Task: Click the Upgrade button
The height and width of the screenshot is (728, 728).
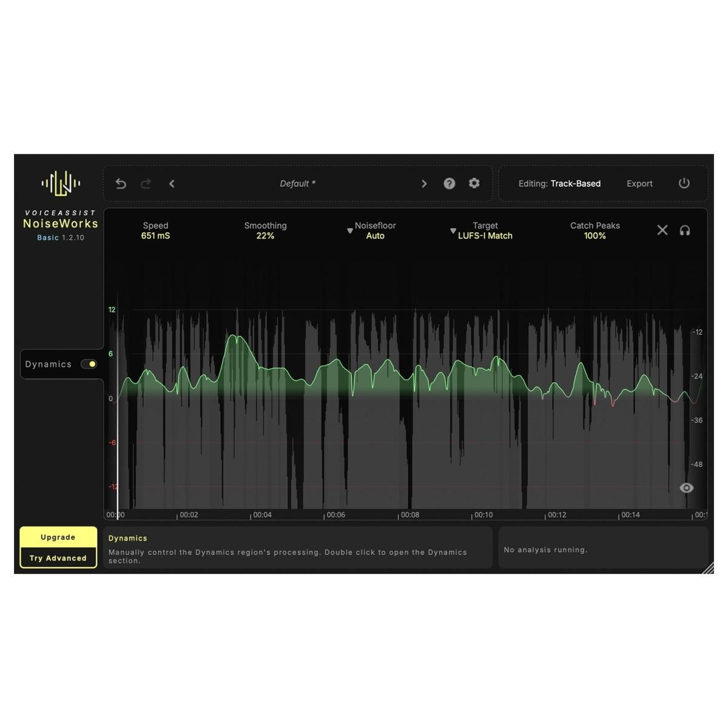Action: [58, 537]
